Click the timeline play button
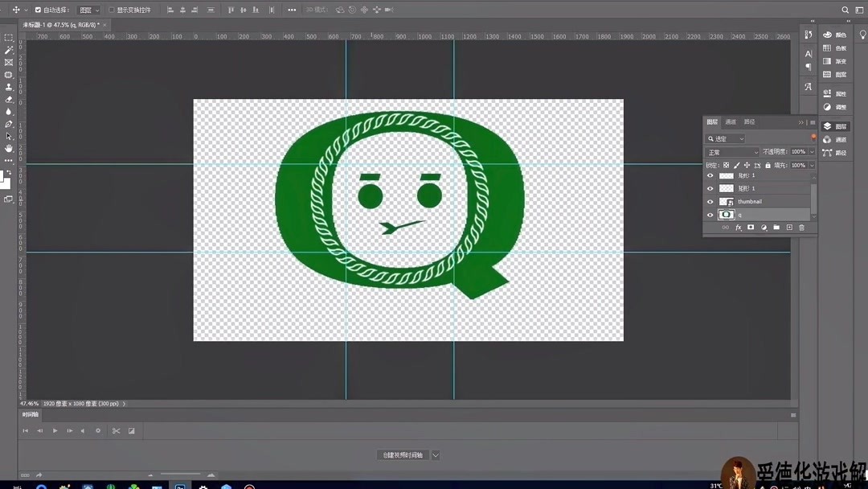The image size is (868, 489). pyautogui.click(x=55, y=431)
